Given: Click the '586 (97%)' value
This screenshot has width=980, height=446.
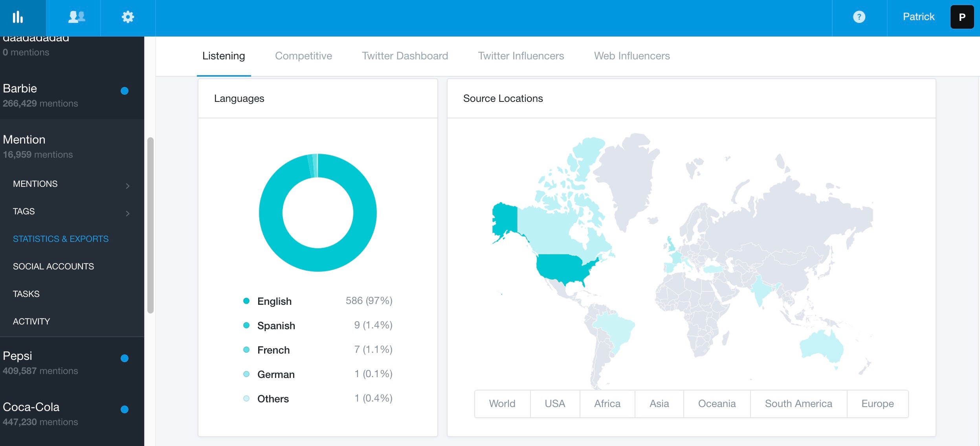Looking at the screenshot, I should tap(369, 301).
